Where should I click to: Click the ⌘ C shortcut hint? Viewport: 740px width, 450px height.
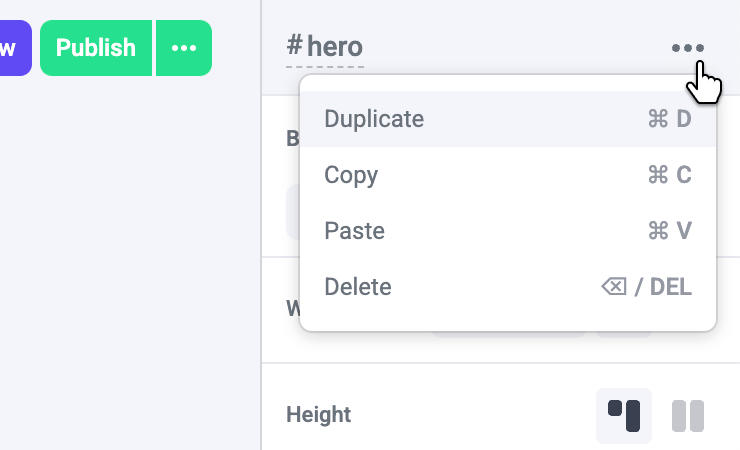pyautogui.click(x=669, y=175)
